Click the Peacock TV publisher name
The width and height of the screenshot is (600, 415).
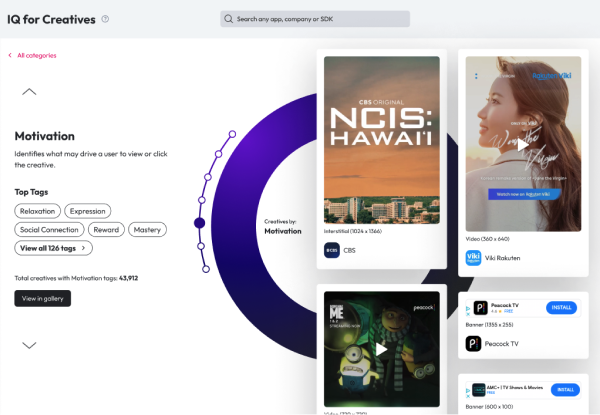[x=502, y=343]
